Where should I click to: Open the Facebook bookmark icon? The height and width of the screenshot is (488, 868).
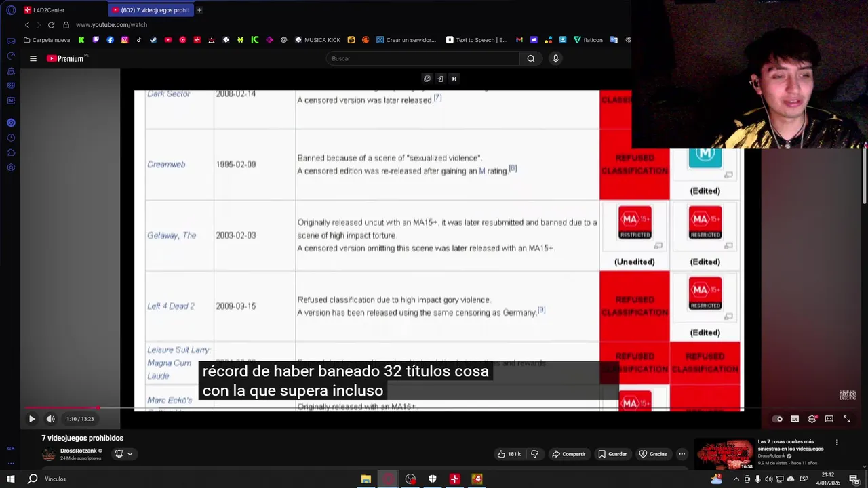click(x=110, y=40)
